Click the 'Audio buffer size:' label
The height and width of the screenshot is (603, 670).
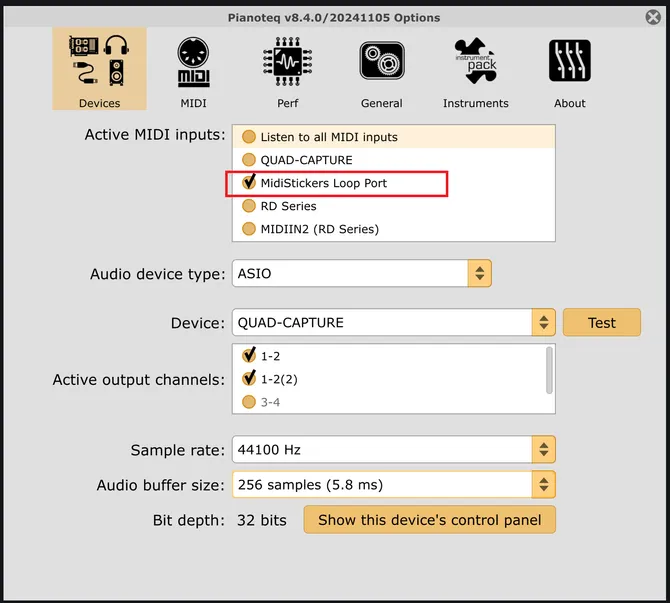(x=160, y=485)
